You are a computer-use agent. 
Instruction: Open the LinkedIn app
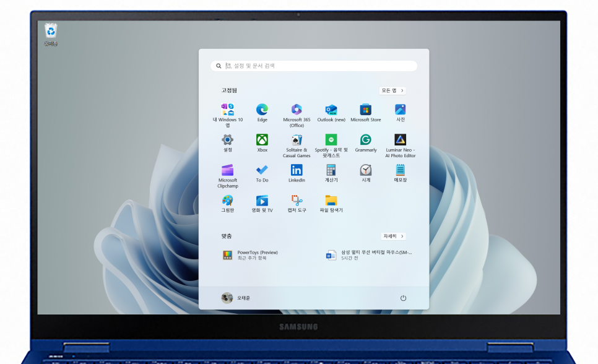(297, 173)
